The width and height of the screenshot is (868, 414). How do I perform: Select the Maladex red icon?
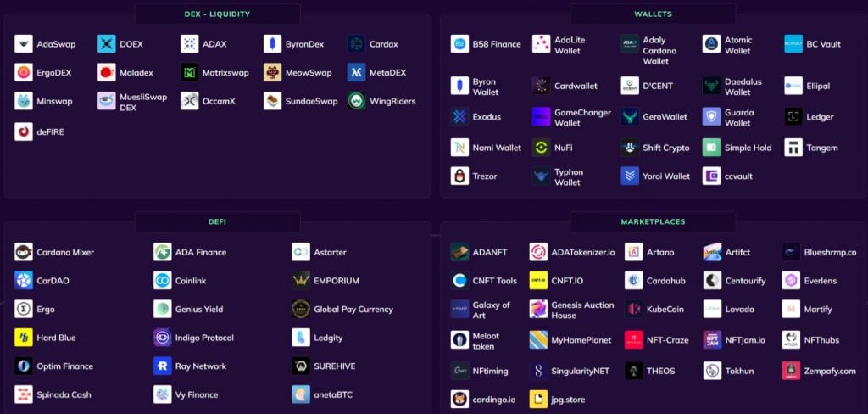click(x=107, y=73)
